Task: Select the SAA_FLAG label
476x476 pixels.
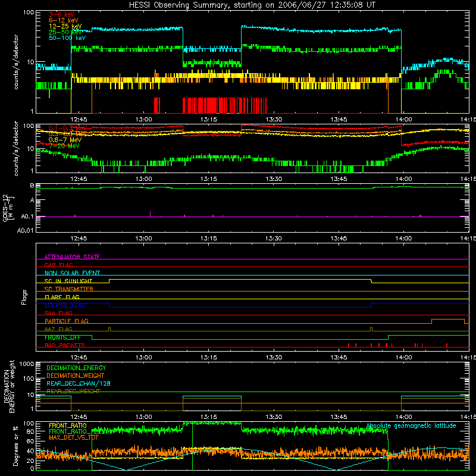Action: pyautogui.click(x=58, y=313)
